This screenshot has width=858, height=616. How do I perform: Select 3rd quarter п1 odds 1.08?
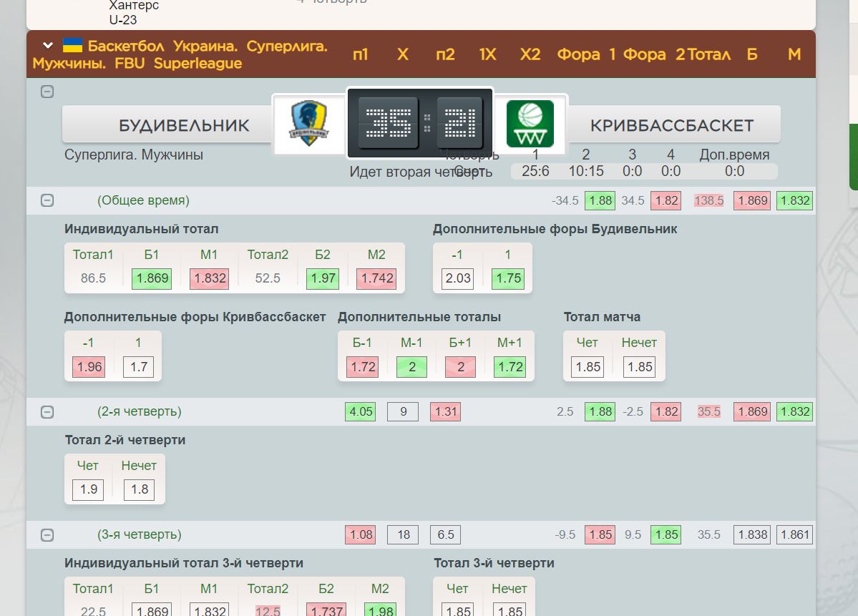(x=360, y=535)
